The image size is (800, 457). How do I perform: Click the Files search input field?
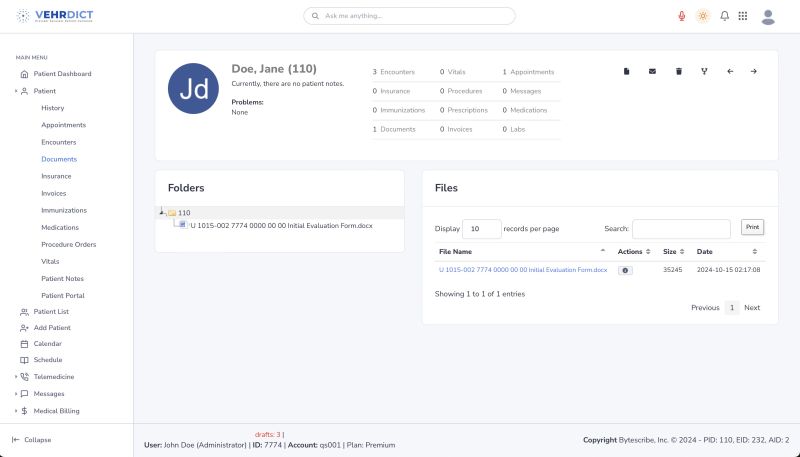click(x=681, y=229)
